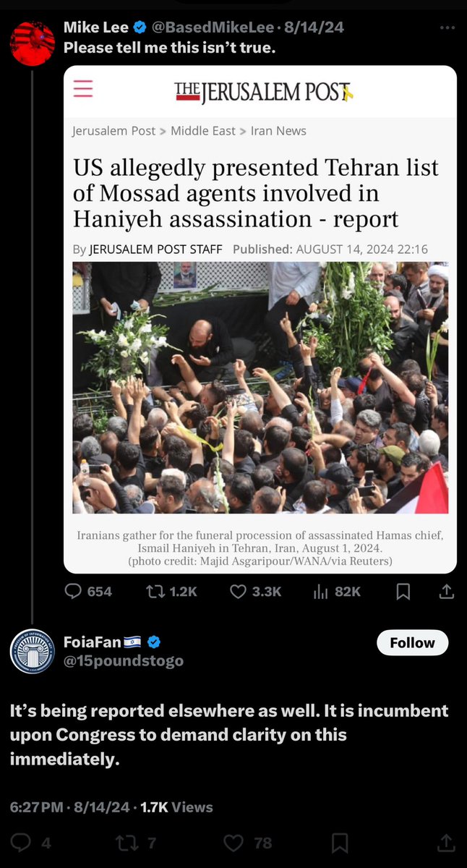Image resolution: width=467 pixels, height=868 pixels.
Task: Retweet Mike Lee's post showing 1.2K
Action: point(171,591)
